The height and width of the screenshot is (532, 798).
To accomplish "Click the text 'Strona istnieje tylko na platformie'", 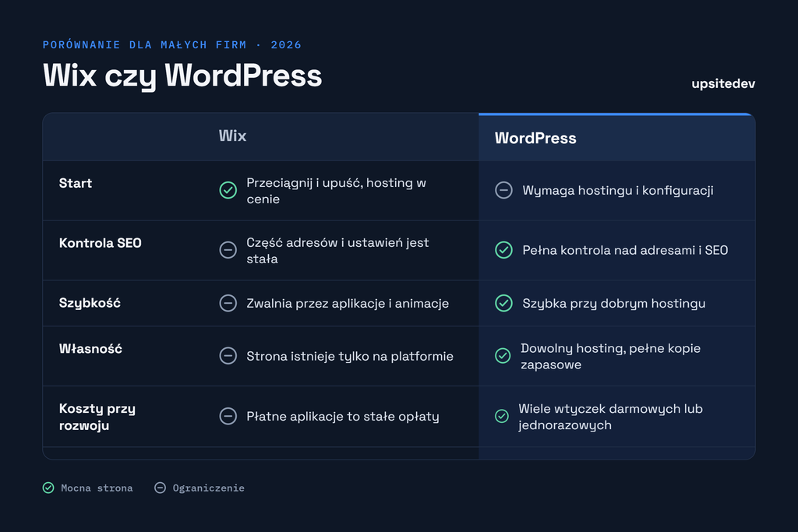I will [350, 356].
